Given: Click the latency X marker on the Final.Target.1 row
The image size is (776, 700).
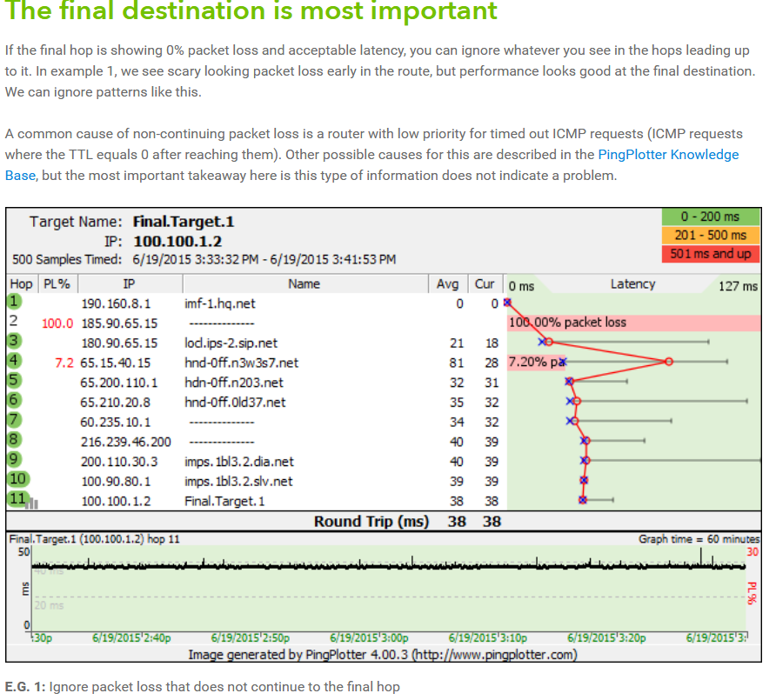Looking at the screenshot, I should [x=581, y=500].
